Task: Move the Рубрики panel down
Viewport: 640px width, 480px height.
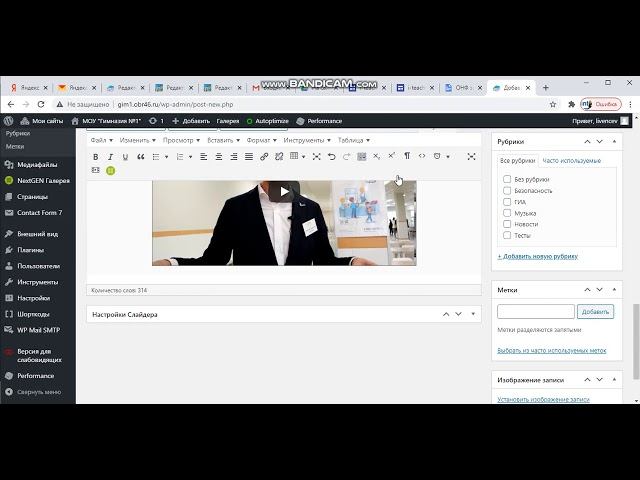Action: (x=600, y=142)
